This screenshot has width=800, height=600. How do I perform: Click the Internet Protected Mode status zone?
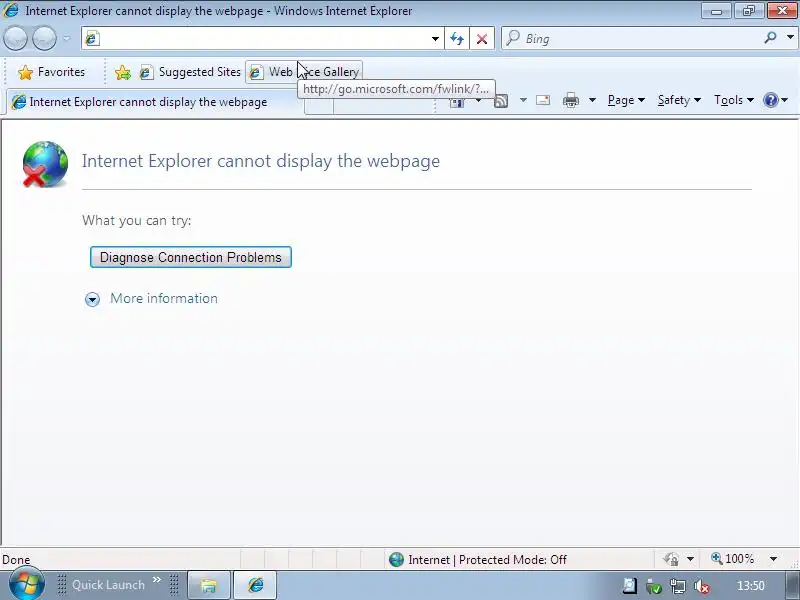(x=477, y=560)
